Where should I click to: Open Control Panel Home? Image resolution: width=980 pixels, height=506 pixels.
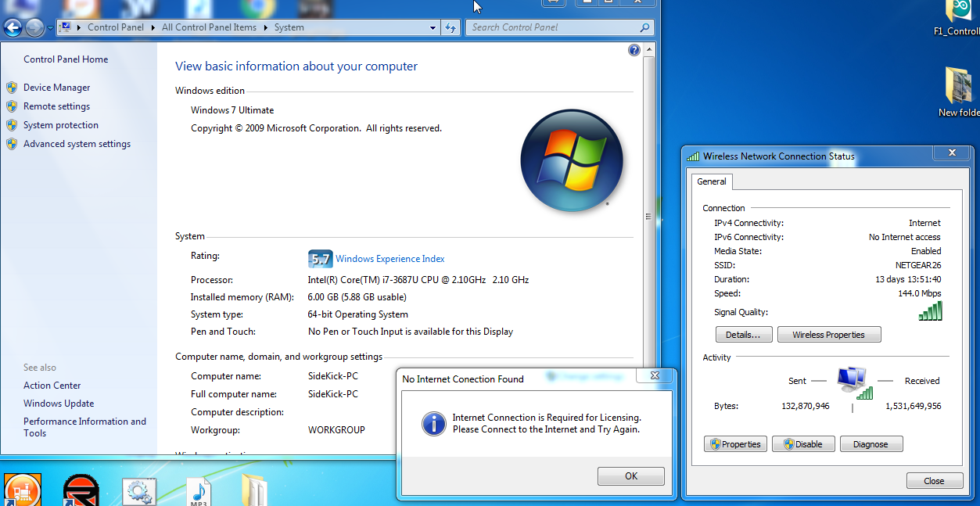pos(66,59)
